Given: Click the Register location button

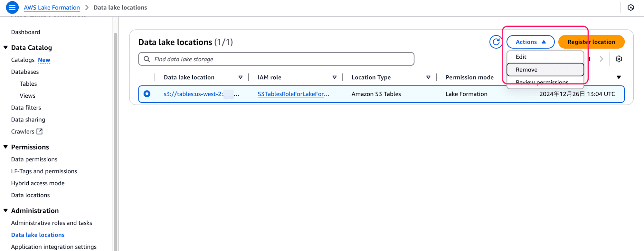Looking at the screenshot, I should point(591,42).
